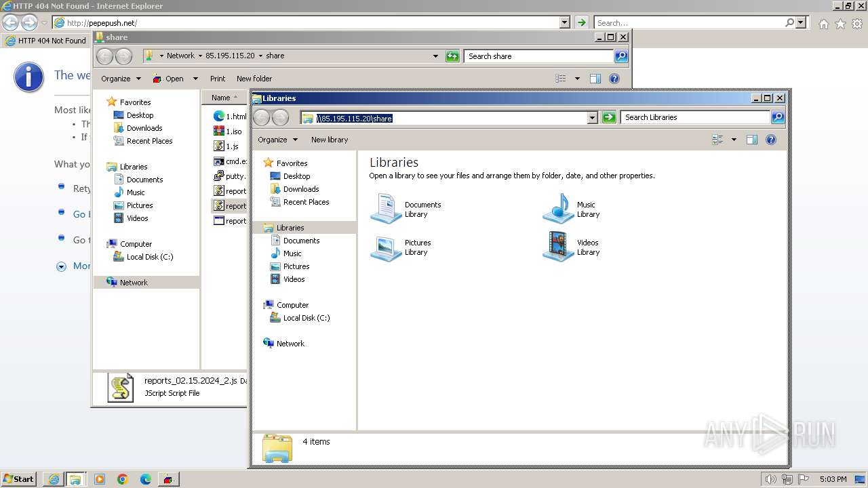Viewport: 868px width, 488px height.
Task: Select the cmd.exe file in share window
Action: click(x=230, y=161)
